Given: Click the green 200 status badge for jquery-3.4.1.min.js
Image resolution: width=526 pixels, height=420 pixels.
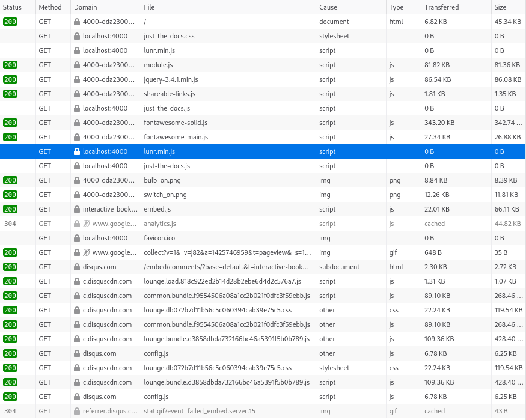Looking at the screenshot, I should [x=10, y=79].
